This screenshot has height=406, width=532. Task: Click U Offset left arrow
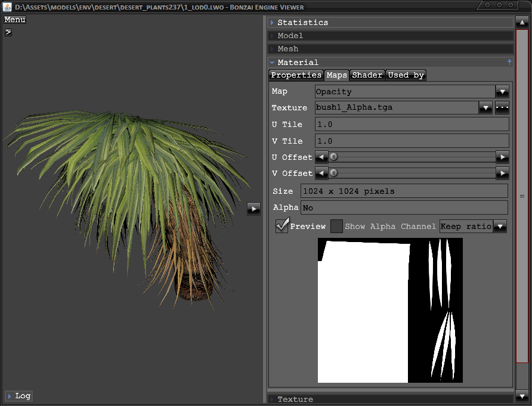click(321, 157)
